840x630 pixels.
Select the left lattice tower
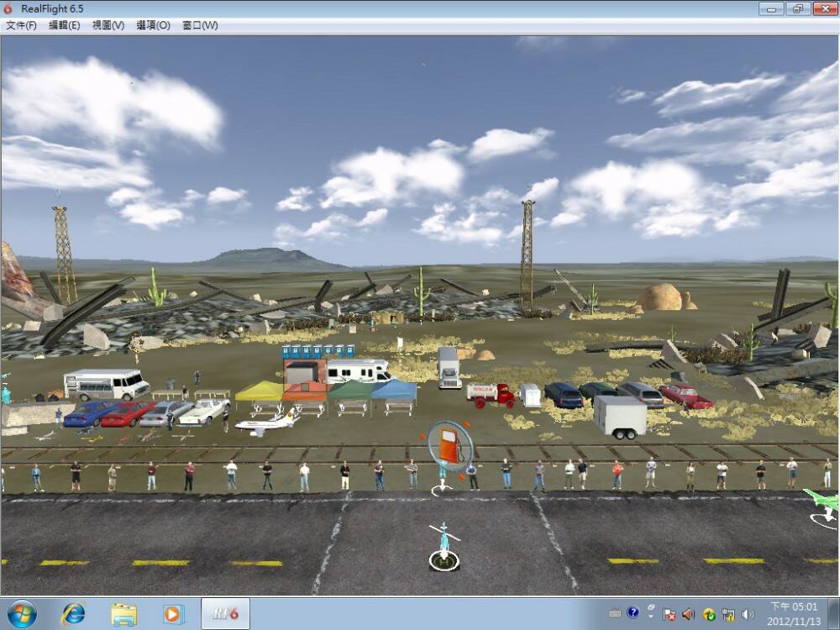pos(65,255)
